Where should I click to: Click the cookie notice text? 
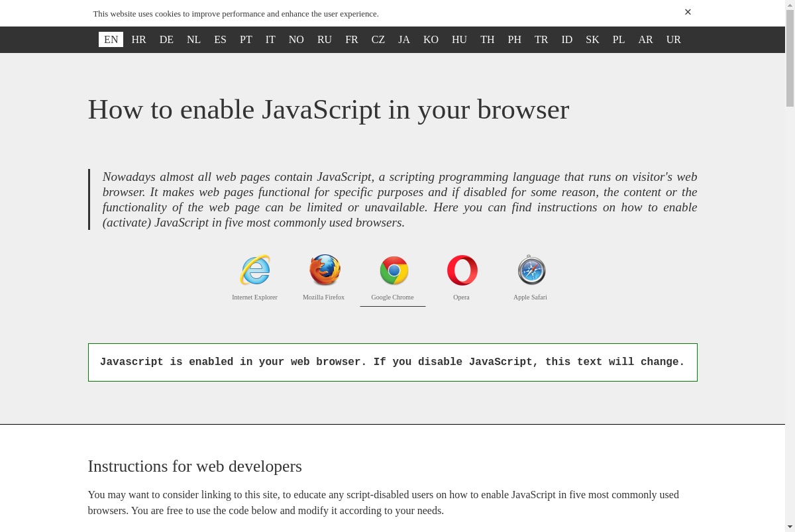pos(236,14)
